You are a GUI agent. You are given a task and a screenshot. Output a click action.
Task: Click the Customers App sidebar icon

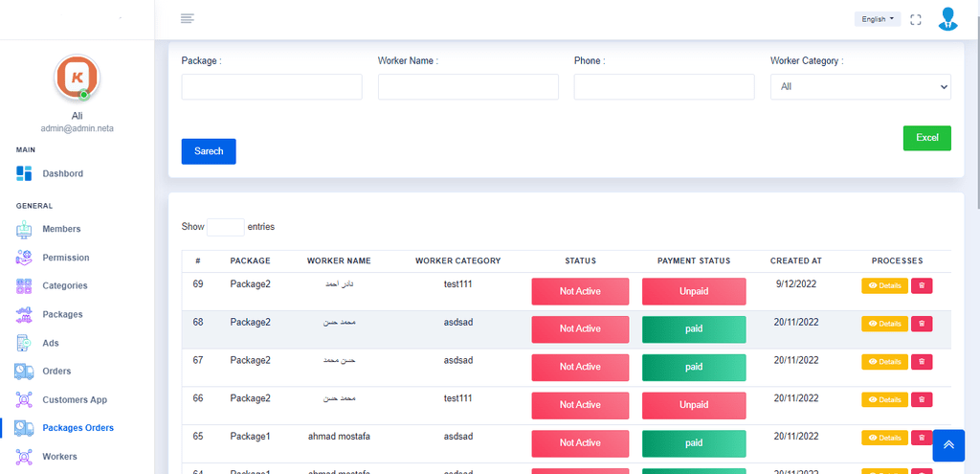coord(24,399)
